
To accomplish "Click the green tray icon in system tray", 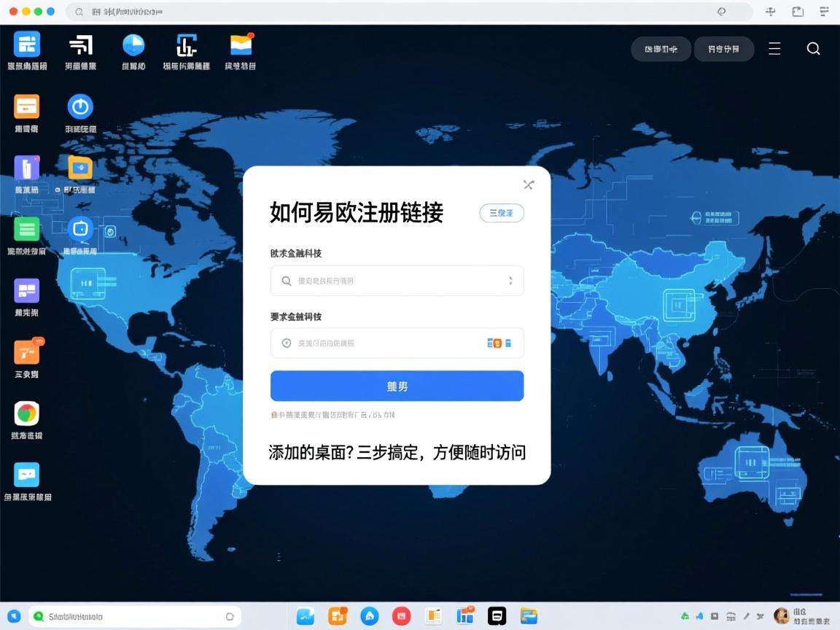I will pyautogui.click(x=685, y=616).
